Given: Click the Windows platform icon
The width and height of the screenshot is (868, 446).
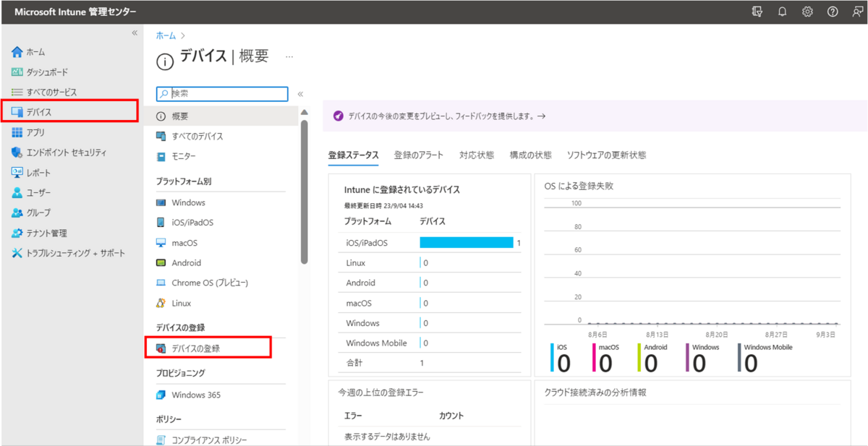Looking at the screenshot, I should click(x=161, y=202).
